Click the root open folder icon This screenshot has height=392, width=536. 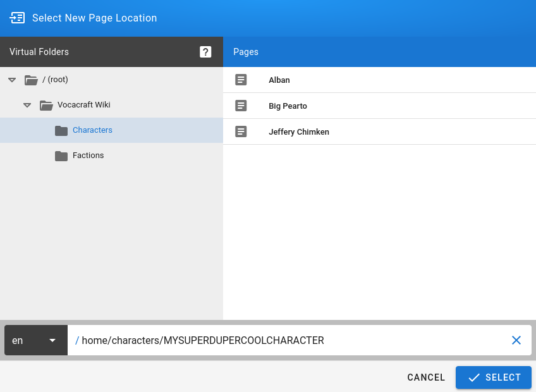coord(31,80)
